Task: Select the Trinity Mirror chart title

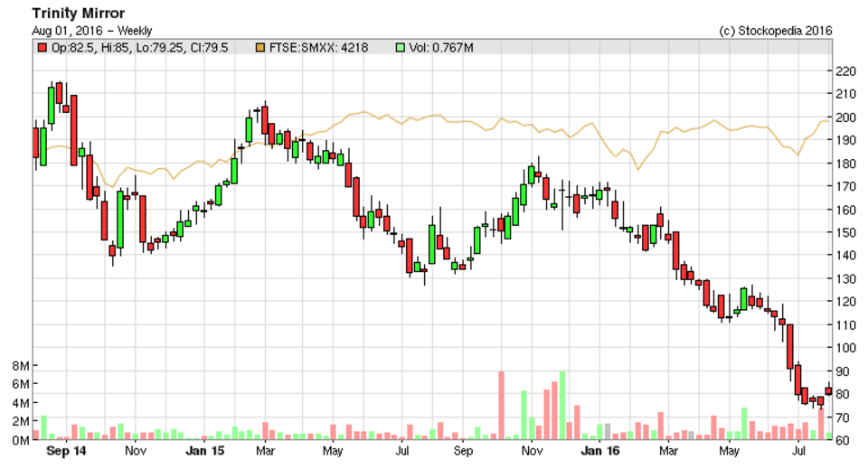Action: [x=79, y=14]
